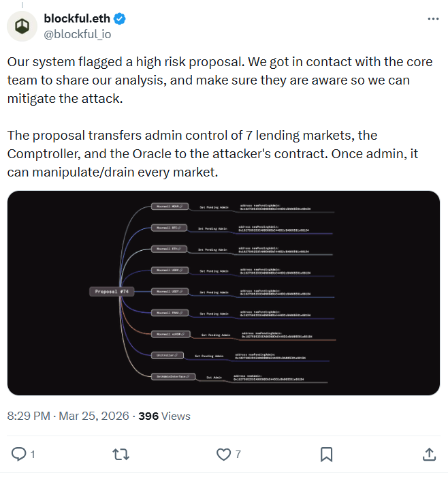The height and width of the screenshot is (488, 448).
Task: Click the Moonwell USDC node in the diagram
Action: pyautogui.click(x=169, y=271)
